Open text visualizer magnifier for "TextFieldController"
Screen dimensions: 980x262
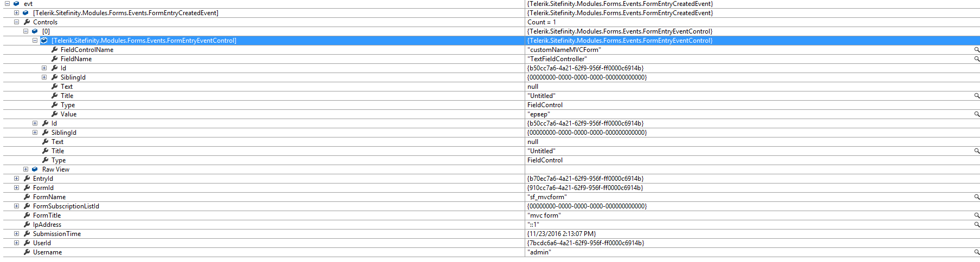(x=977, y=59)
